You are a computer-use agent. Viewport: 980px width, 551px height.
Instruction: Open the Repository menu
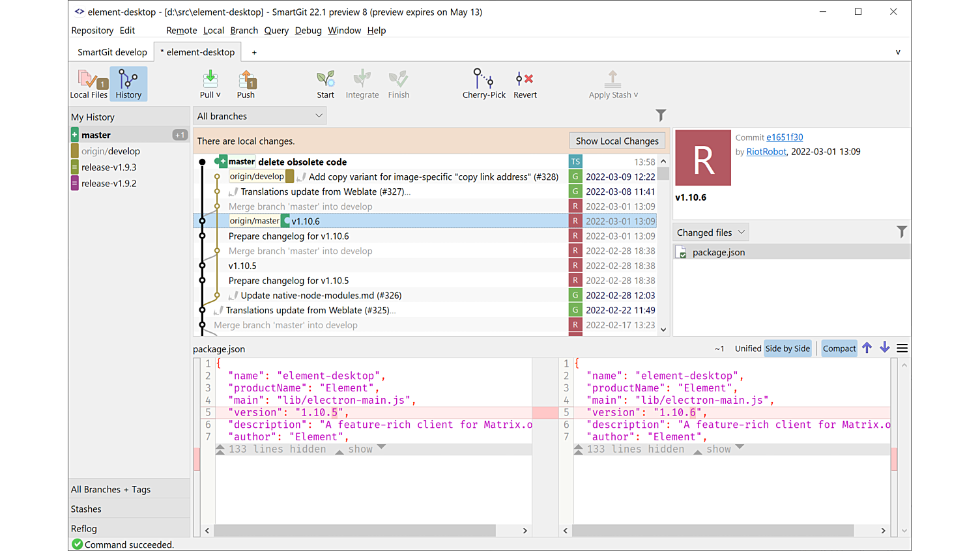tap(92, 30)
